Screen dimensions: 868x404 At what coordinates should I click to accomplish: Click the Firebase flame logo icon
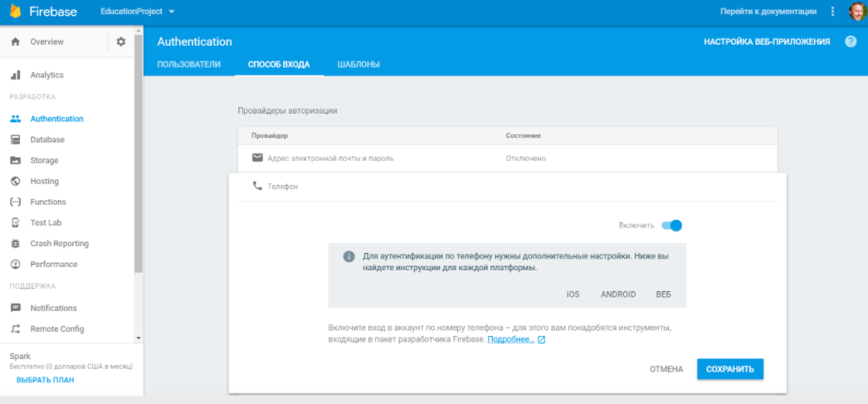click(x=16, y=11)
